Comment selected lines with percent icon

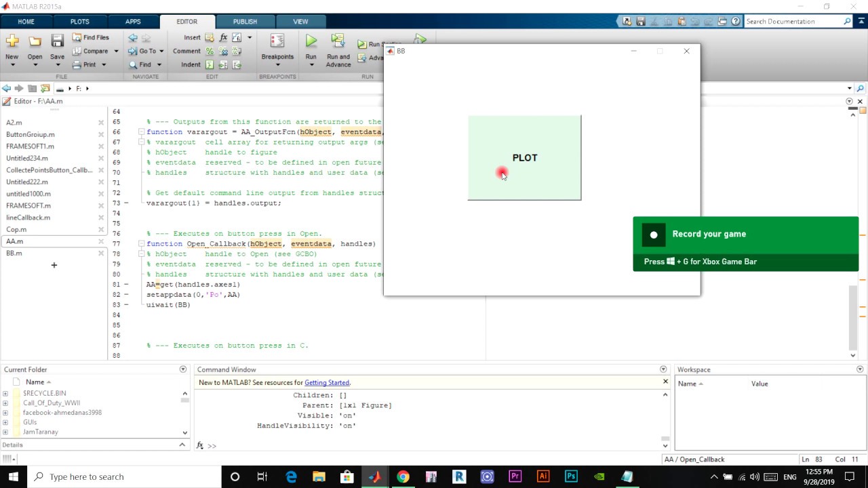(210, 51)
